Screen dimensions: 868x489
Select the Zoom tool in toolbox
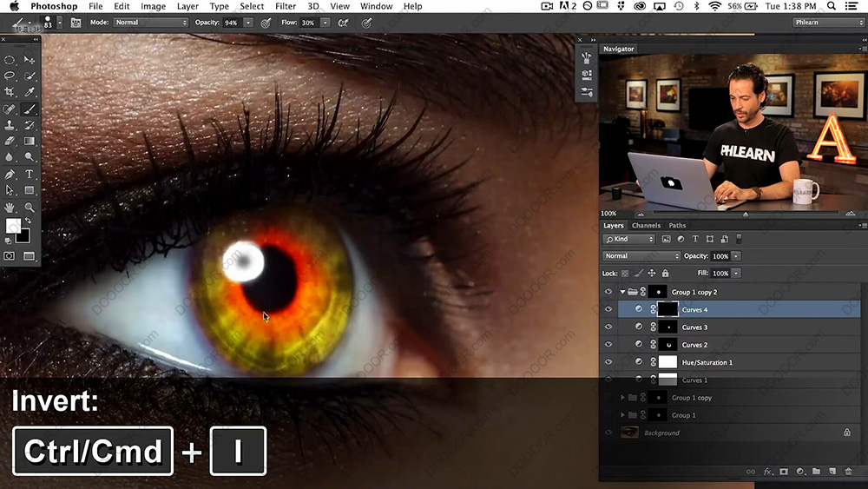[30, 208]
